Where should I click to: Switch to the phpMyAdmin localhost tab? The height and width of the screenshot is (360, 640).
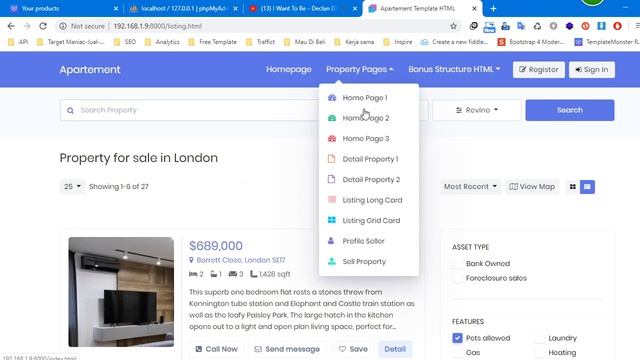coord(184,8)
